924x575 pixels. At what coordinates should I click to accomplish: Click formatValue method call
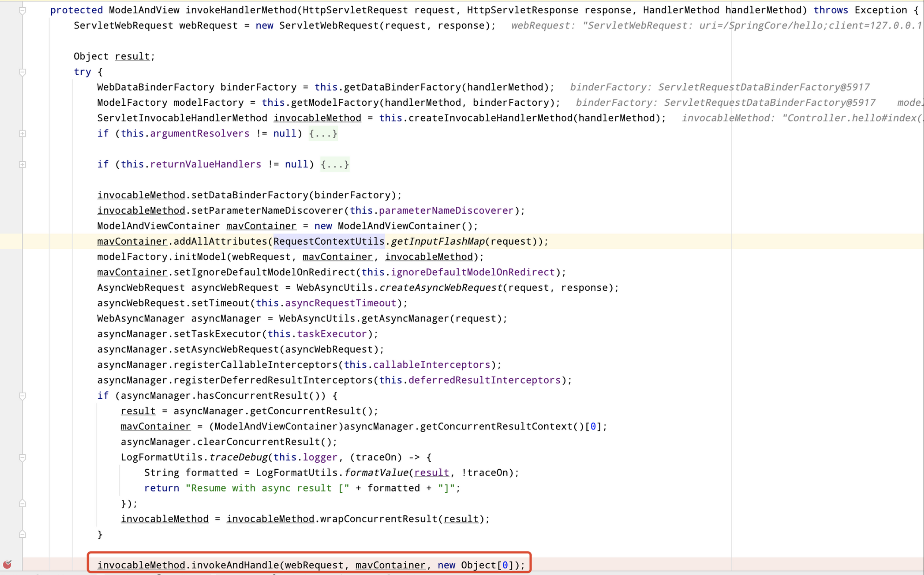click(376, 473)
